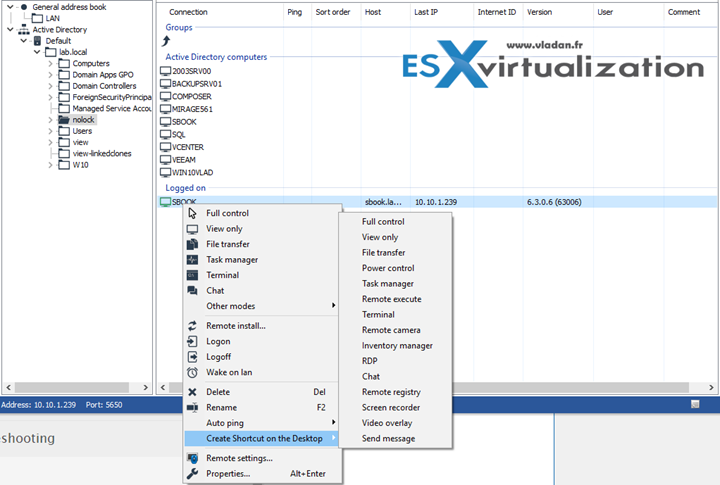Viewport: 720px width, 485px height.
Task: Click the connection list scroll right arrow
Action: click(x=711, y=387)
